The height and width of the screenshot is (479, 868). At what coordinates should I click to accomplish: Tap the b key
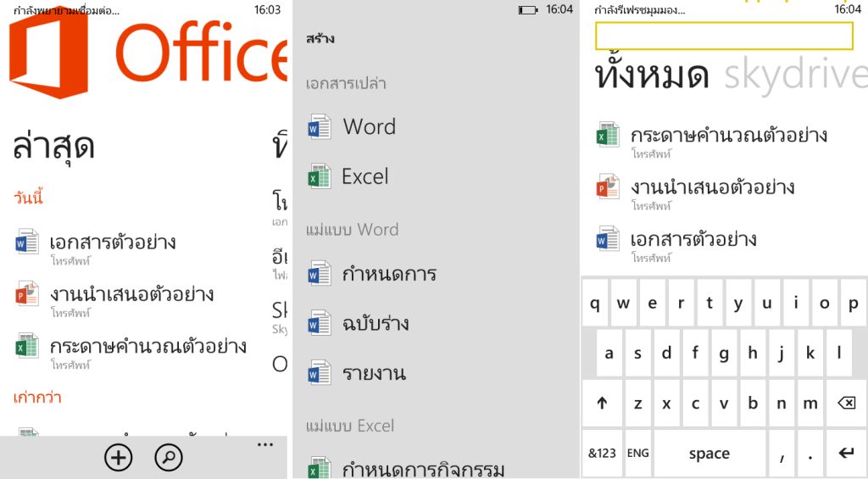click(753, 404)
